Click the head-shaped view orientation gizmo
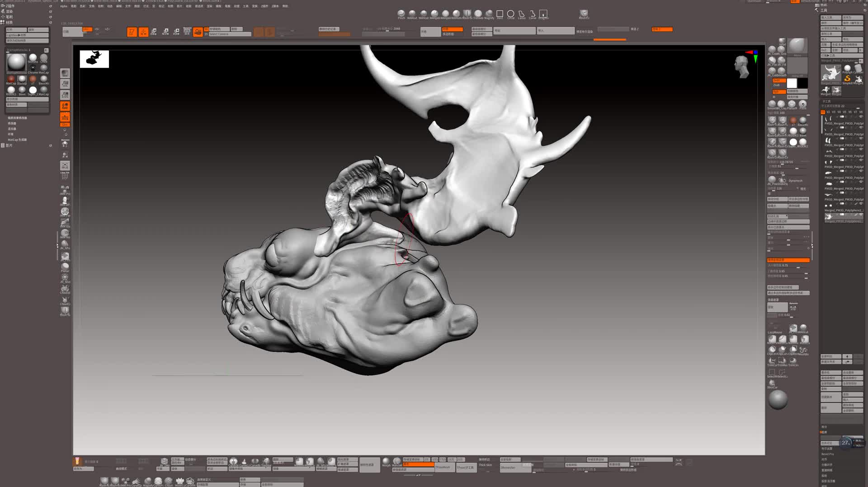The height and width of the screenshot is (487, 868). pos(742,67)
